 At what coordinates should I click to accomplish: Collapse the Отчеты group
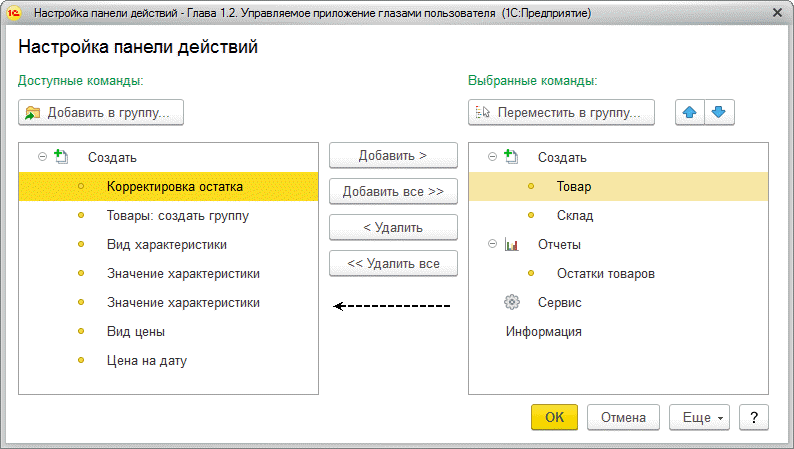(492, 244)
